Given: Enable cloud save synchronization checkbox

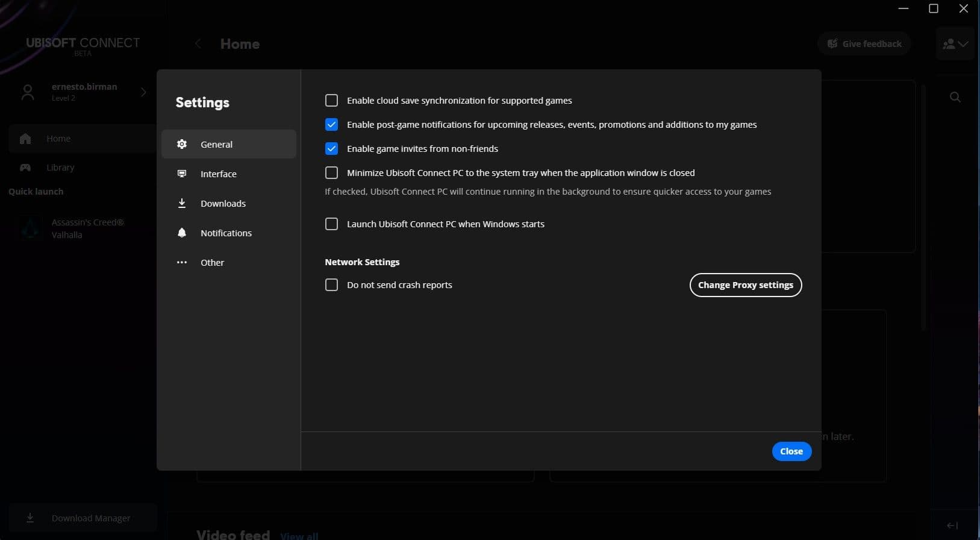Looking at the screenshot, I should 331,100.
